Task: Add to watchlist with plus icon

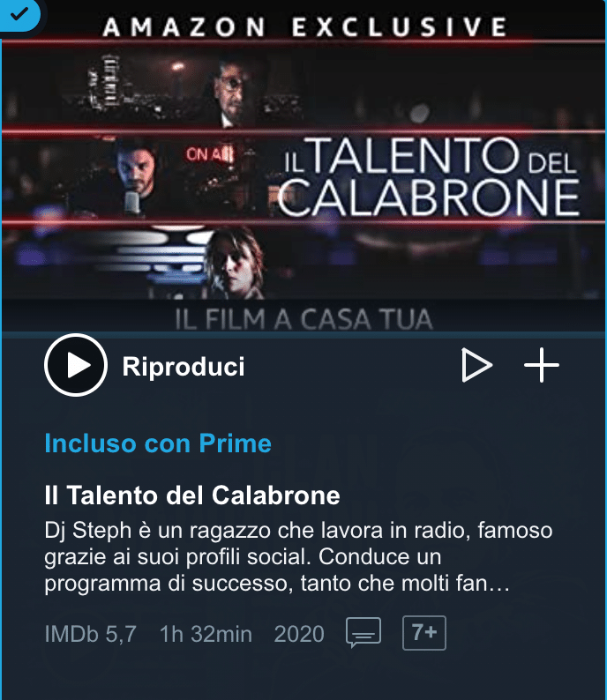Action: point(542,365)
